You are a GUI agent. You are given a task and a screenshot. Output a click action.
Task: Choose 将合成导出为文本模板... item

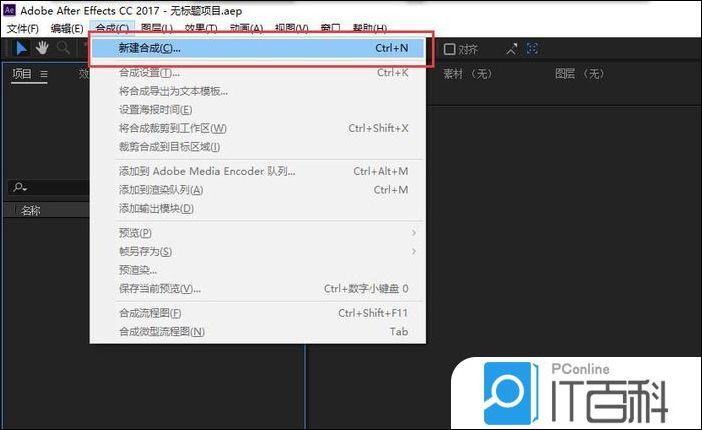pyautogui.click(x=257, y=91)
